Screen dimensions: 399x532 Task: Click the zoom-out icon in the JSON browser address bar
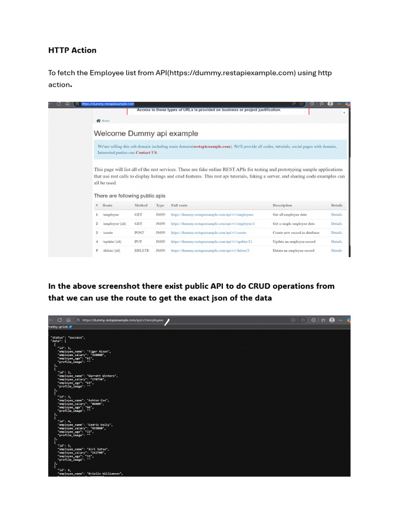[x=293, y=320]
